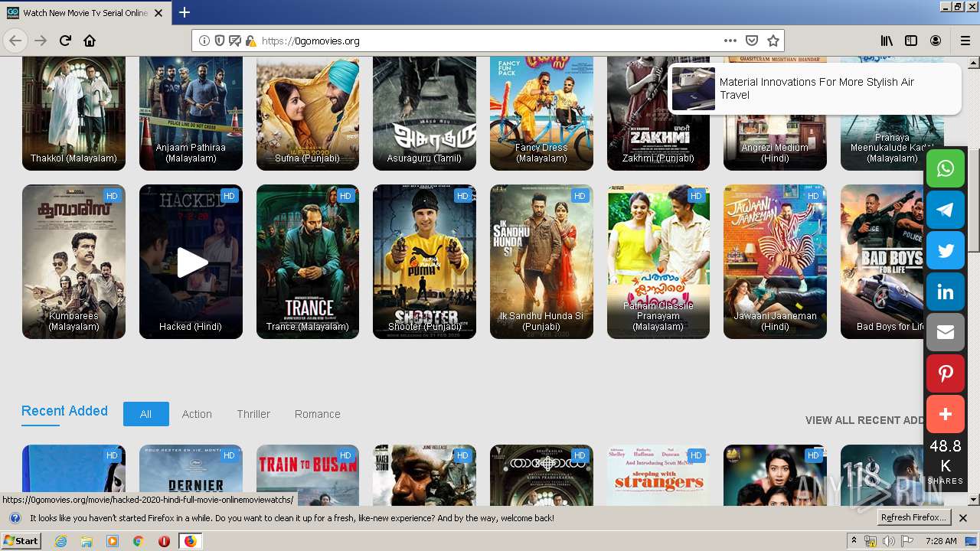This screenshot has width=980, height=551.
Task: Open Chrome from the taskbar
Action: tap(138, 541)
